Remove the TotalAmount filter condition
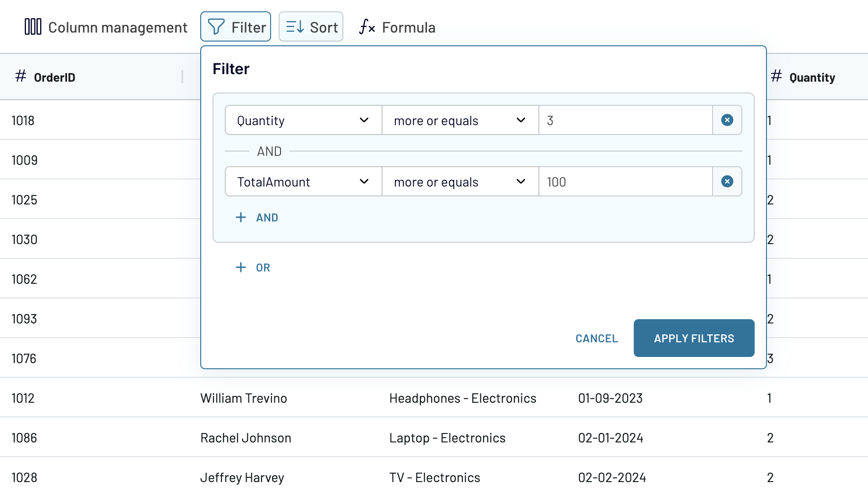The image size is (868, 492). [727, 182]
